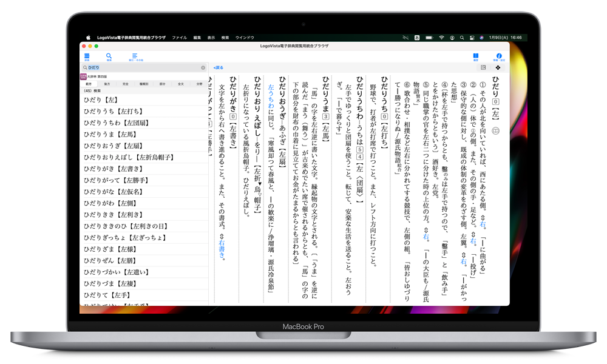Click the search field containing ひだり
607x364 pixels.
[143, 67]
